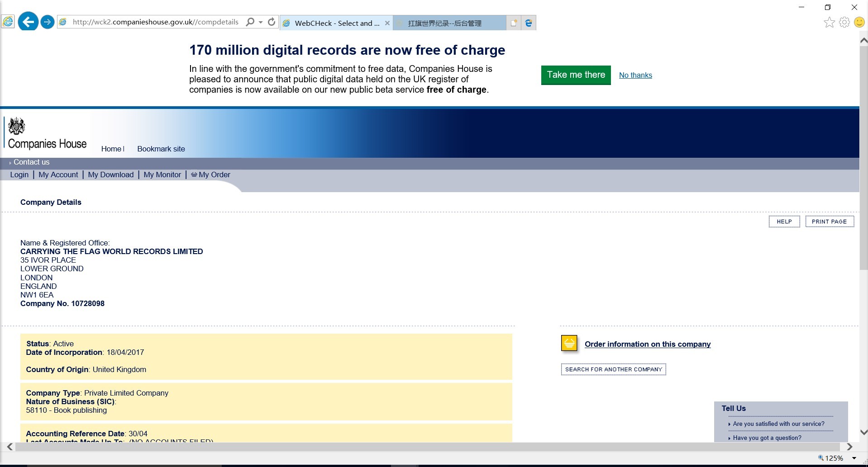Open the browser Tools gear icon
868x467 pixels.
pos(844,22)
